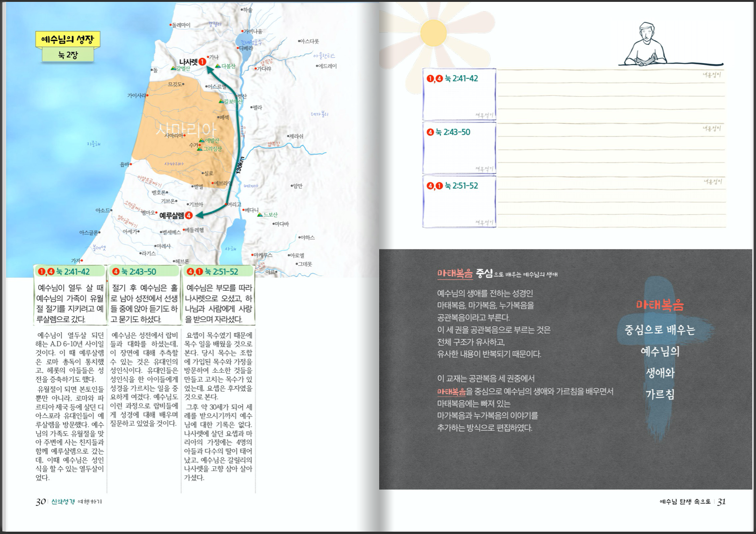The image size is (756, 534).
Task: Click the 베들레헴 map label
Action: [x=194, y=230]
